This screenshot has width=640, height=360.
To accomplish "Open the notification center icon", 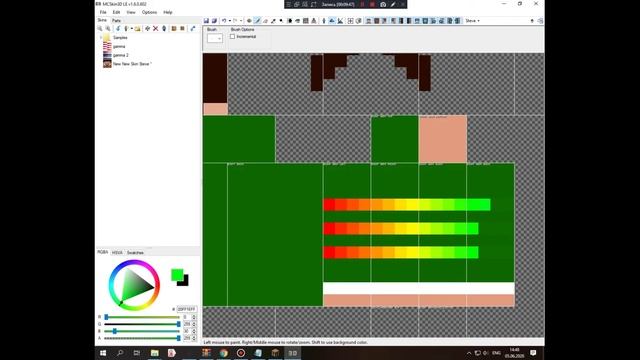I will [533, 353].
